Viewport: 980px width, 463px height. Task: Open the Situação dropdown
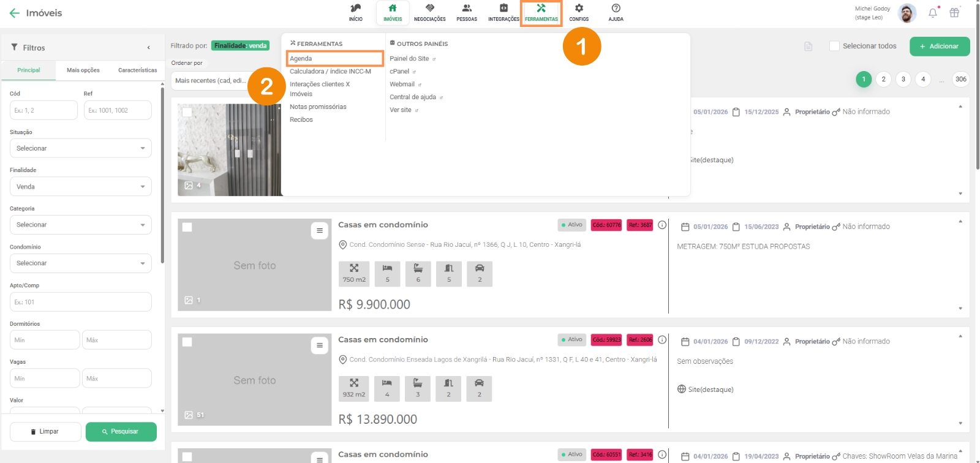tap(80, 148)
